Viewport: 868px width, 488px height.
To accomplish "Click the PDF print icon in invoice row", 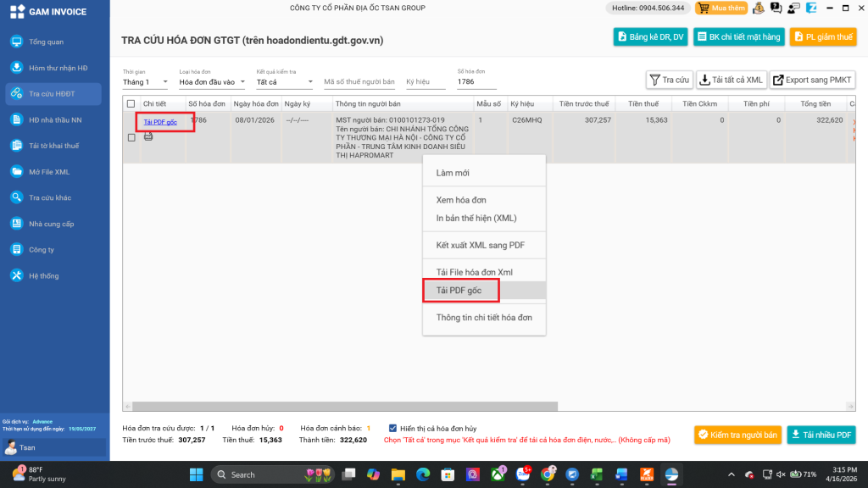I will click(148, 136).
